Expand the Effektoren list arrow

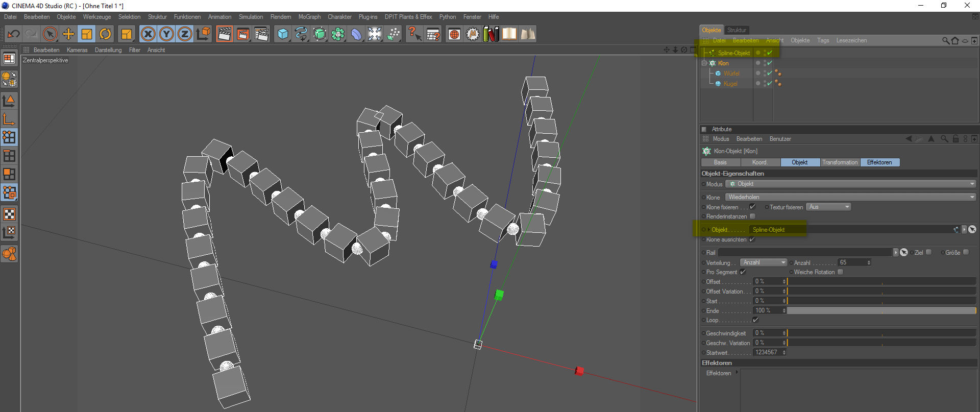(737, 373)
